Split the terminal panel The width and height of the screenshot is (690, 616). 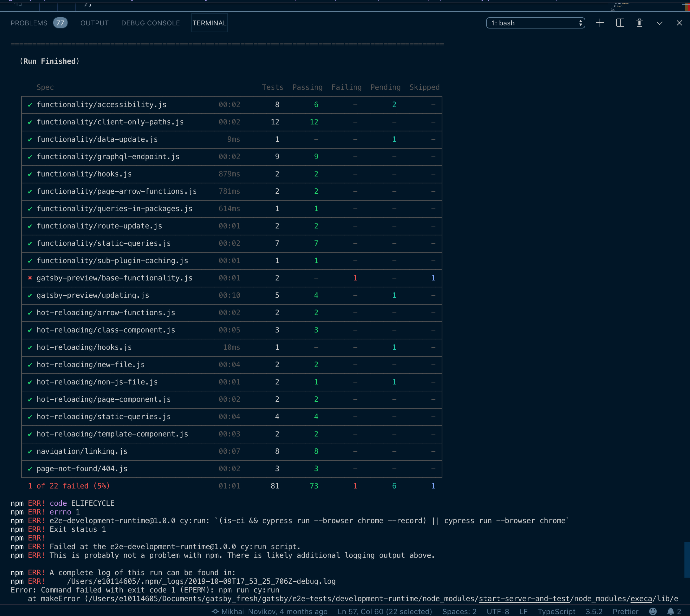pos(620,23)
